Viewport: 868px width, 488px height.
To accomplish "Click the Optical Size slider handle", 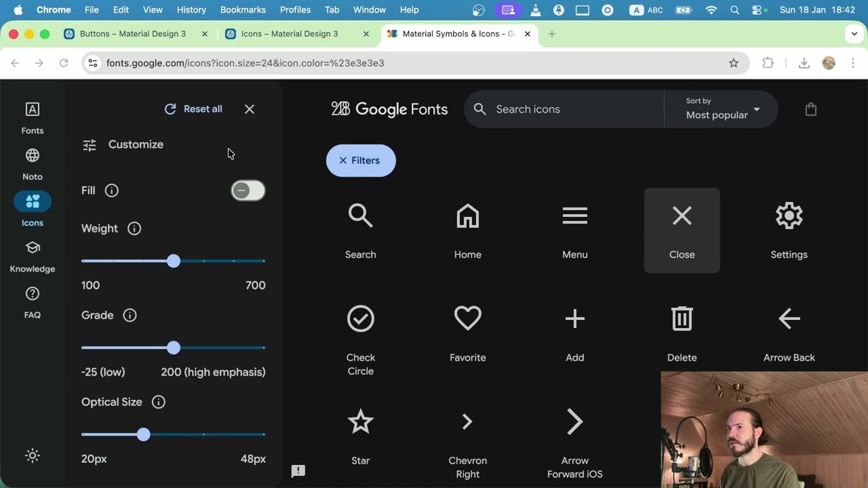I will click(x=143, y=434).
